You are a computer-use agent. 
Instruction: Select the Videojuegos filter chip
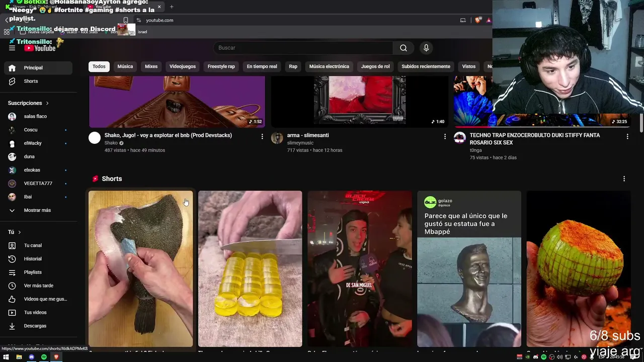[183, 66]
